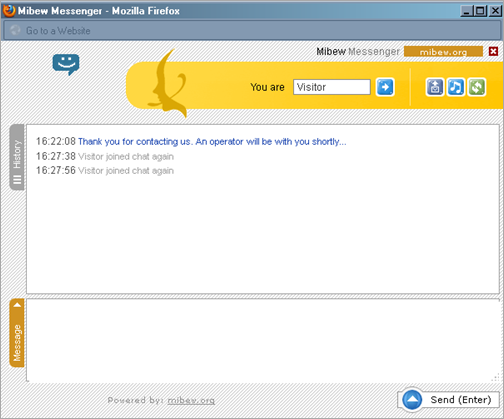Edit the Visitor name field
This screenshot has height=419, width=504.
point(332,87)
